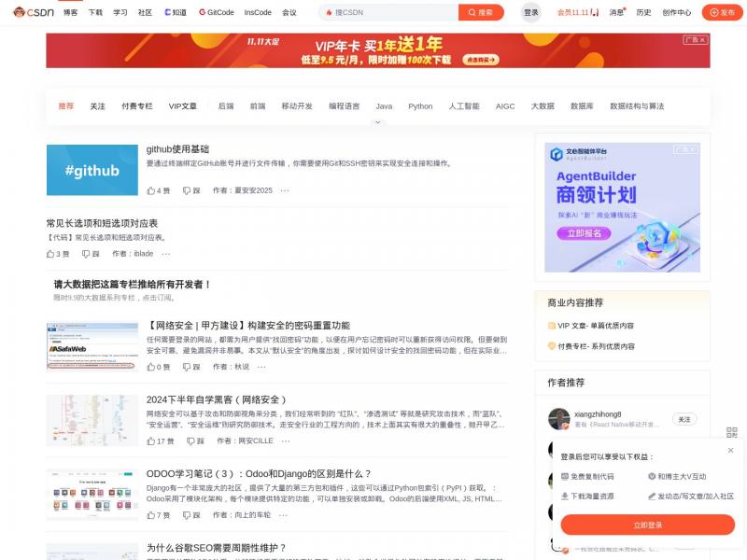Image resolution: width=747 pixels, height=560 pixels.
Task: Open article 构建安全的密码重置功能
Action: [248, 325]
